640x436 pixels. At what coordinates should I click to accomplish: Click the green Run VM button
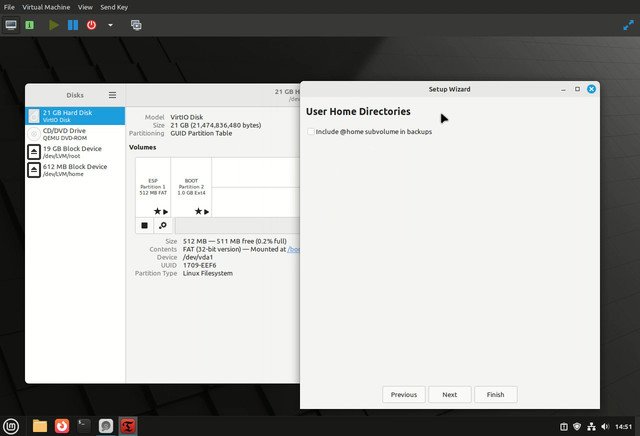[x=53, y=25]
